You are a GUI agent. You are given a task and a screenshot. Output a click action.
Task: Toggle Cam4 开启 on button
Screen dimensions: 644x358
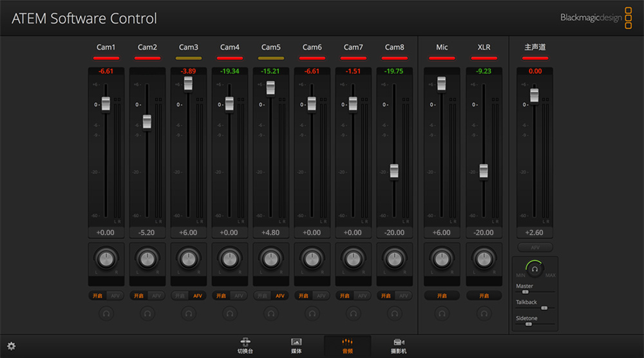(221, 296)
